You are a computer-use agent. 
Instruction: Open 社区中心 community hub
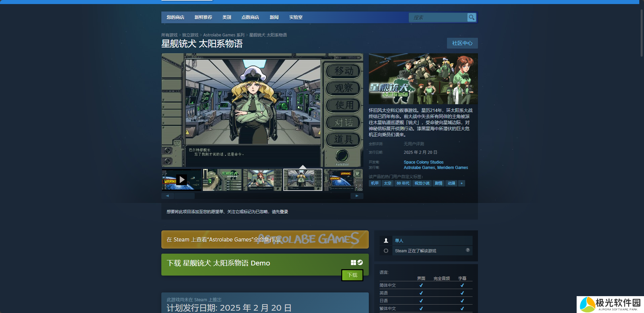pyautogui.click(x=462, y=43)
